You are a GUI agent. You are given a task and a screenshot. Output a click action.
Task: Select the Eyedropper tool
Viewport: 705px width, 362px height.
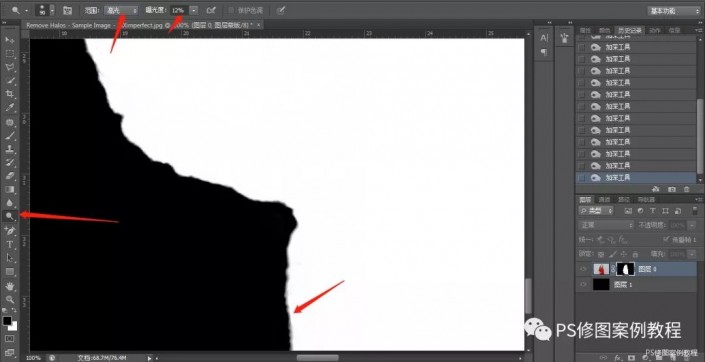click(x=9, y=107)
